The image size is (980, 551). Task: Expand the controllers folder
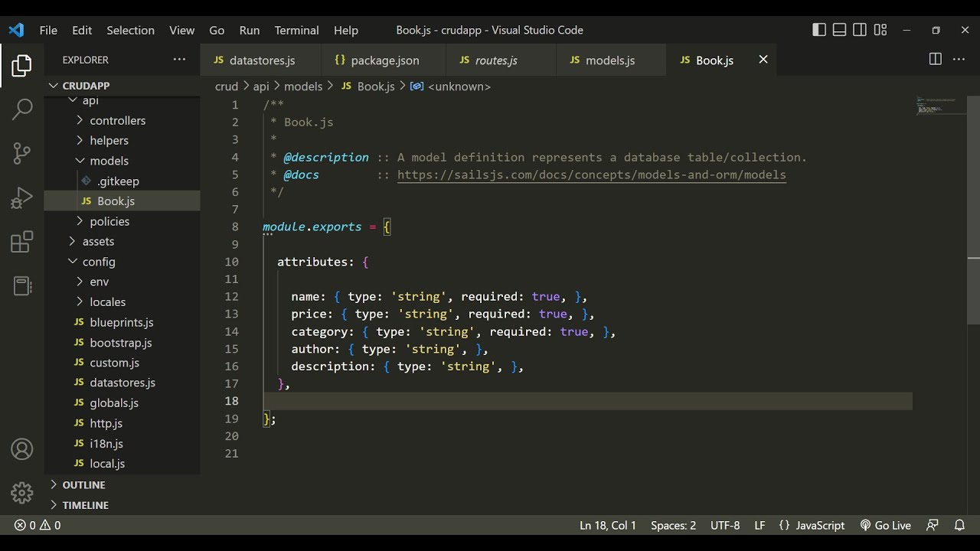pos(117,120)
